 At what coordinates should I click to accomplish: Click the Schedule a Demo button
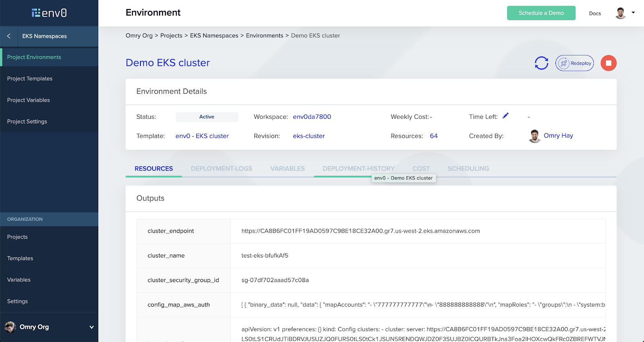point(541,13)
